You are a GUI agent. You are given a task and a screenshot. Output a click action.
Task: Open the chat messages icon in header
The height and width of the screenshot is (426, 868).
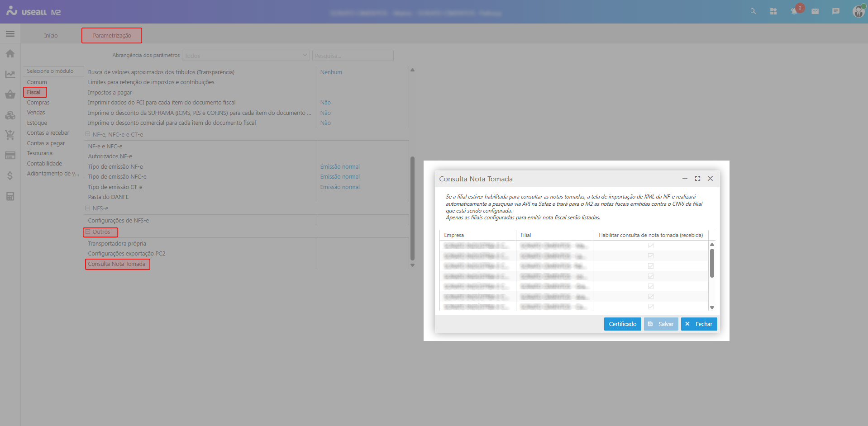coord(835,11)
